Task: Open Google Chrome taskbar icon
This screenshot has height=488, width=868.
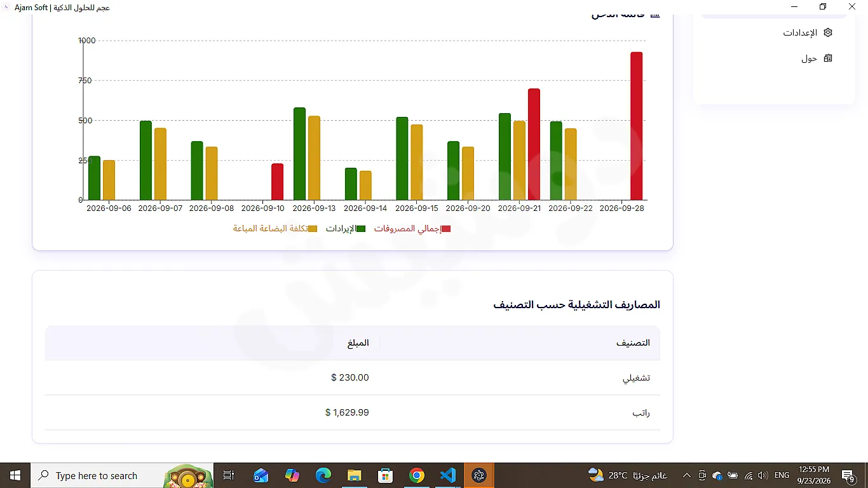Action: coord(416,475)
